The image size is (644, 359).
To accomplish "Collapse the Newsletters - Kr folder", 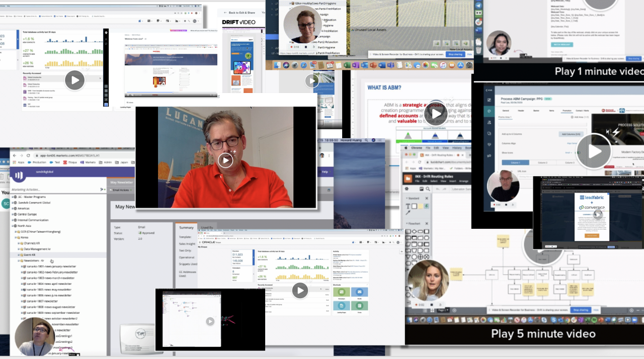I will click(x=19, y=261).
